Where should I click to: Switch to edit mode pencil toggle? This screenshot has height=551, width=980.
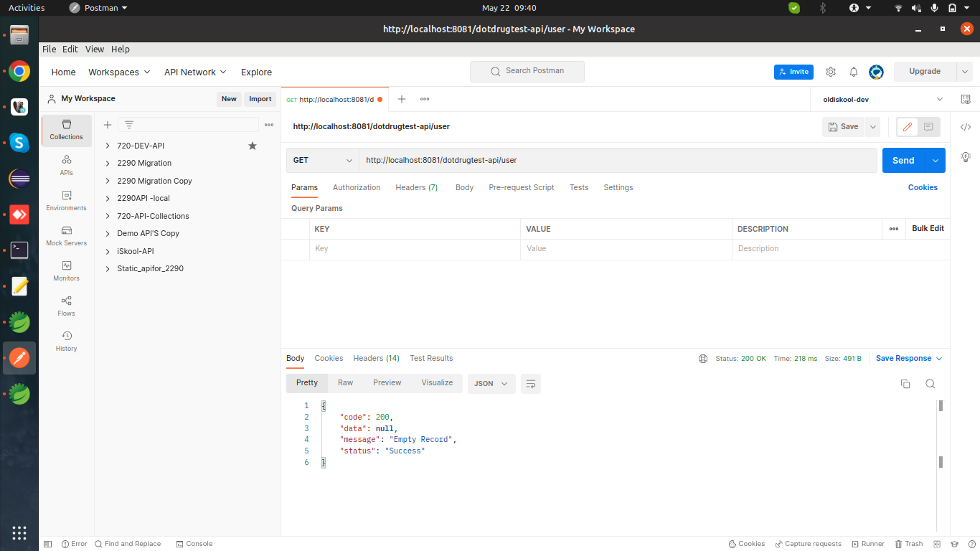click(x=908, y=127)
